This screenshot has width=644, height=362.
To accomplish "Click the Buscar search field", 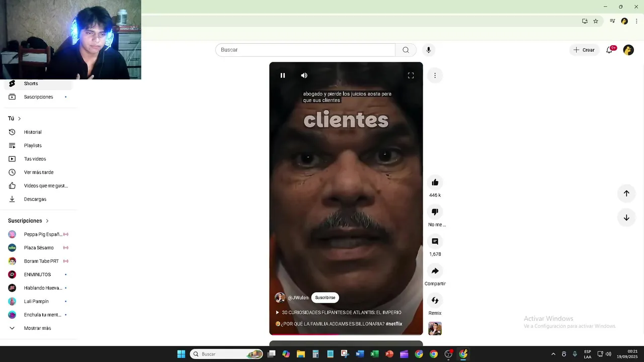I will tap(305, 50).
